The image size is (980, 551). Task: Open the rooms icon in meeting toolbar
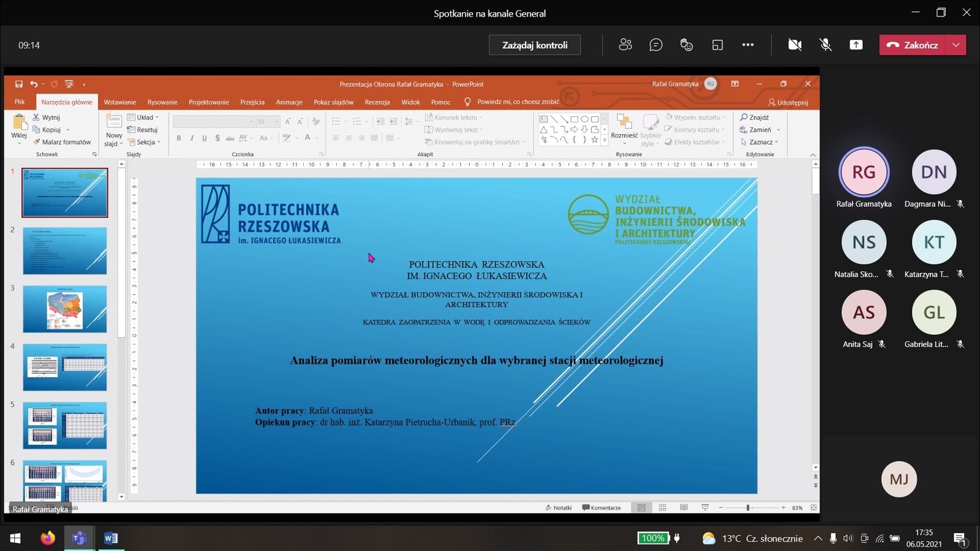tap(717, 45)
